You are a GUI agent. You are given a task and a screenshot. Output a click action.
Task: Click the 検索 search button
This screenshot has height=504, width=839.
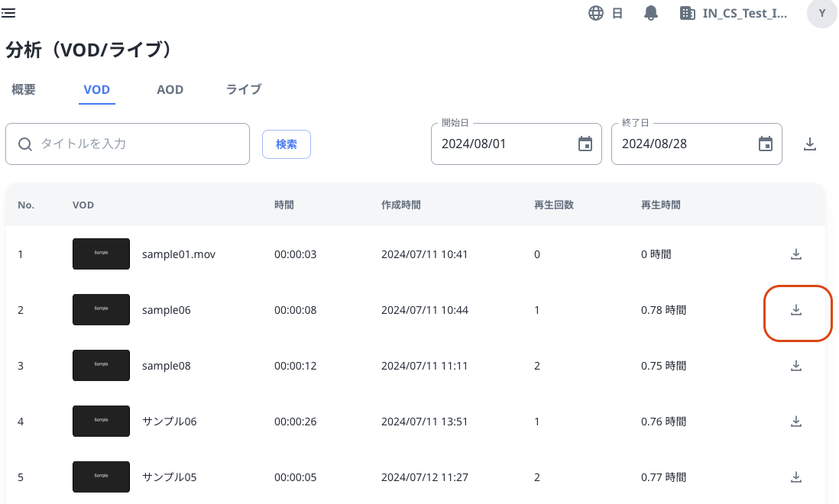pyautogui.click(x=287, y=144)
